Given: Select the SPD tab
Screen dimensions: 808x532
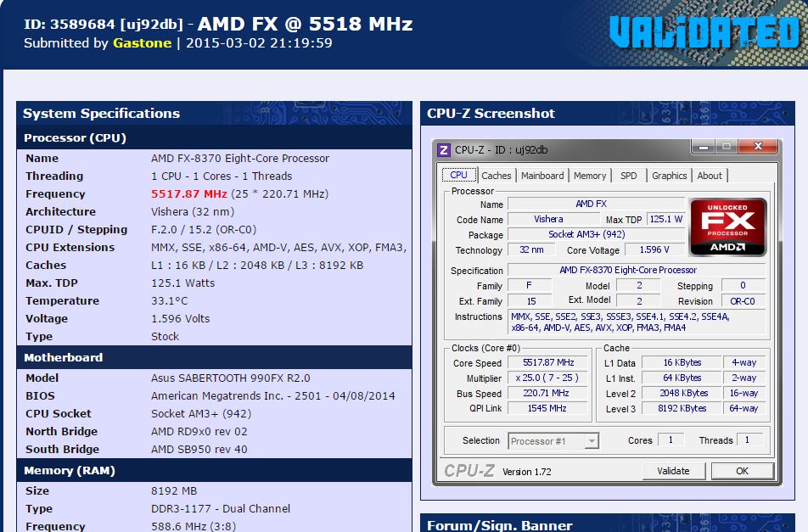Looking at the screenshot, I should (628, 176).
